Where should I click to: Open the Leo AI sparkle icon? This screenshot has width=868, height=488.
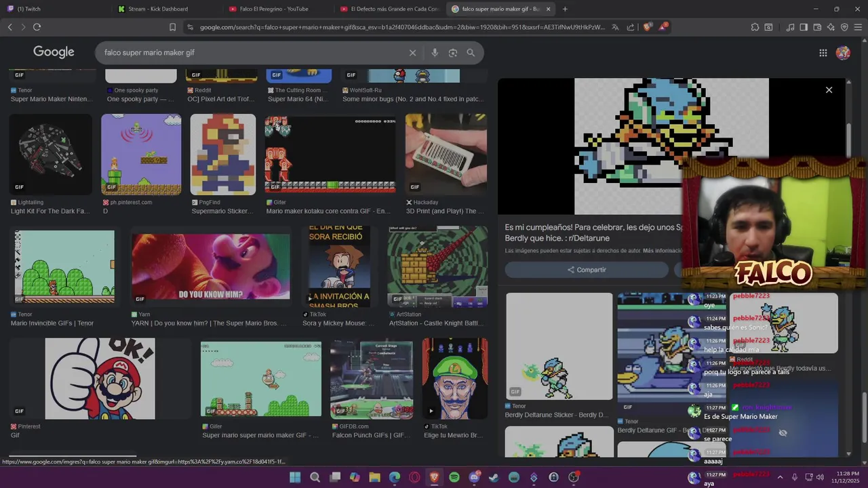coord(831,27)
